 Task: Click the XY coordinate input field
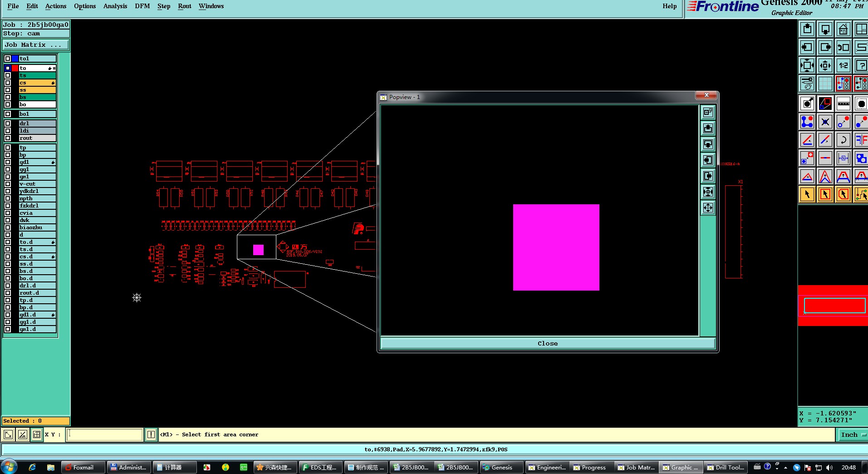[104, 435]
